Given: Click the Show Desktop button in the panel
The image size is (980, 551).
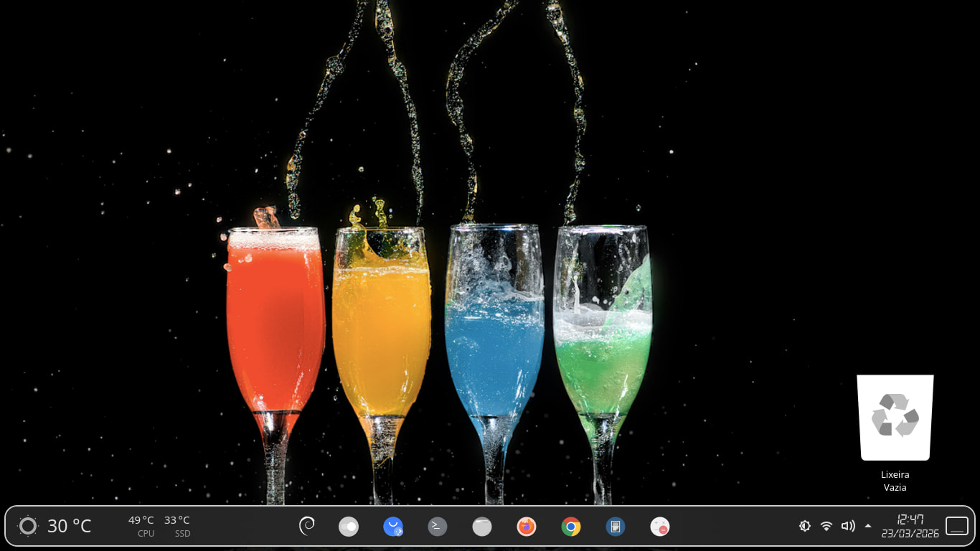Looking at the screenshot, I should [957, 526].
